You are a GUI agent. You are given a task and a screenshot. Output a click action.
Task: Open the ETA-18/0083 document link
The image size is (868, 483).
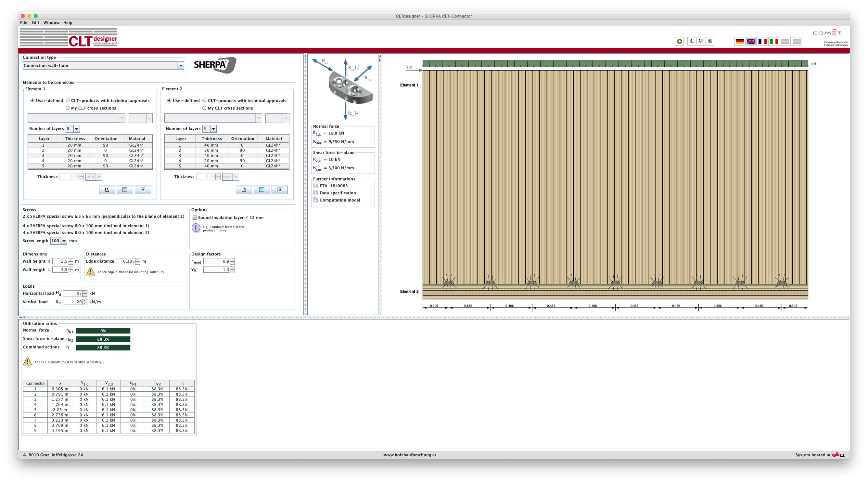333,186
